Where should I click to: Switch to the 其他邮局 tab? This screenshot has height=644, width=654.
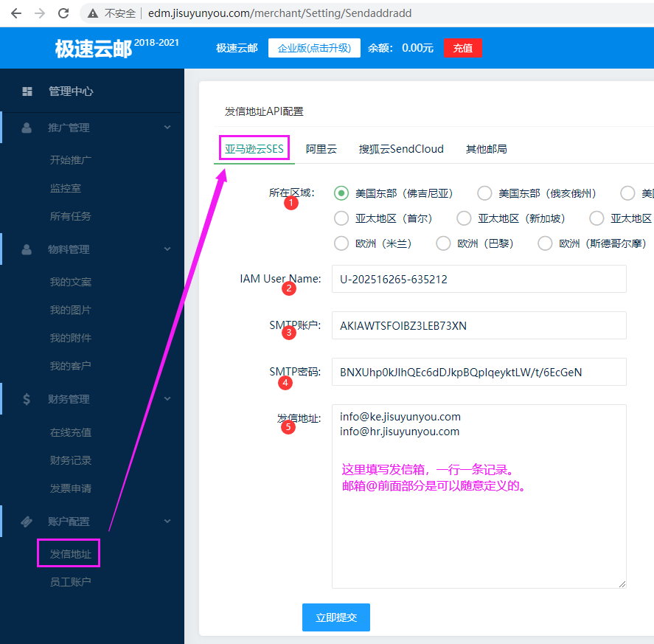click(x=487, y=149)
